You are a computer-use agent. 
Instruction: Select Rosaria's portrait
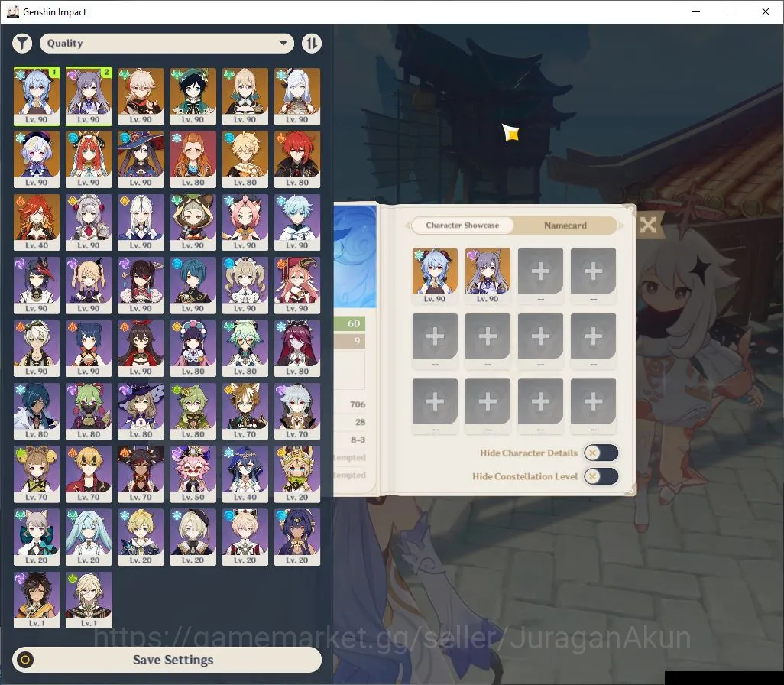pyautogui.click(x=297, y=349)
